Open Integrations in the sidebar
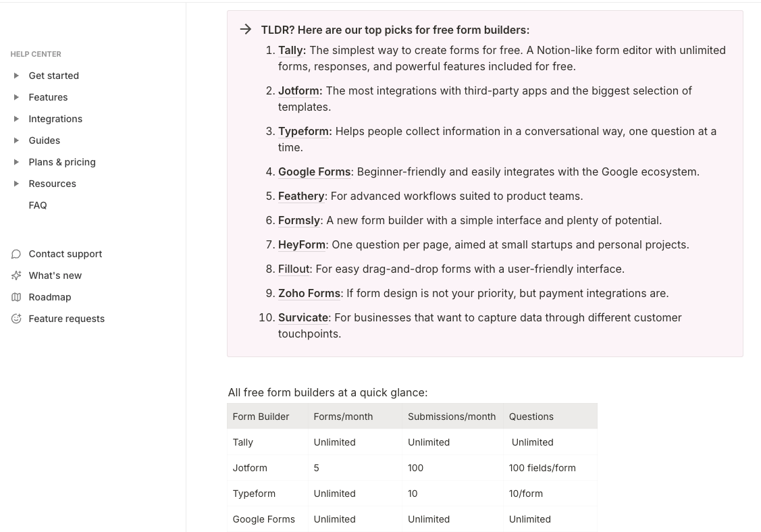Screen dimensions: 761x532 point(55,119)
